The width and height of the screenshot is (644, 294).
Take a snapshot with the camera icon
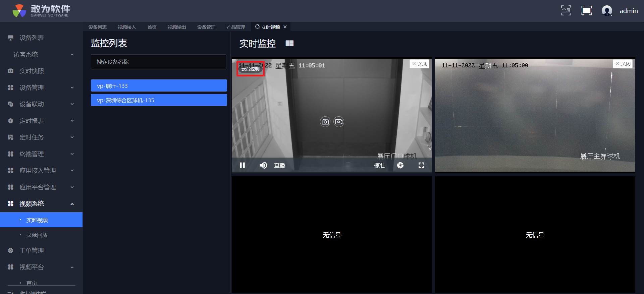coord(325,122)
